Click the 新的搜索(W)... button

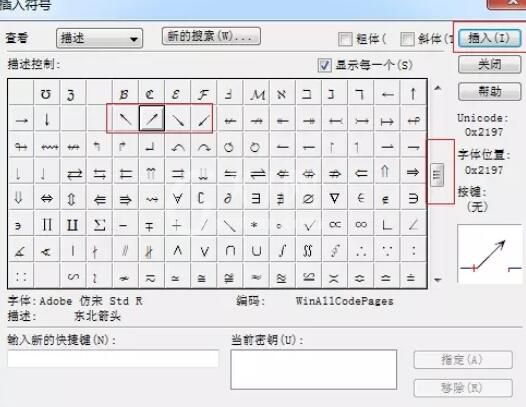pyautogui.click(x=211, y=36)
